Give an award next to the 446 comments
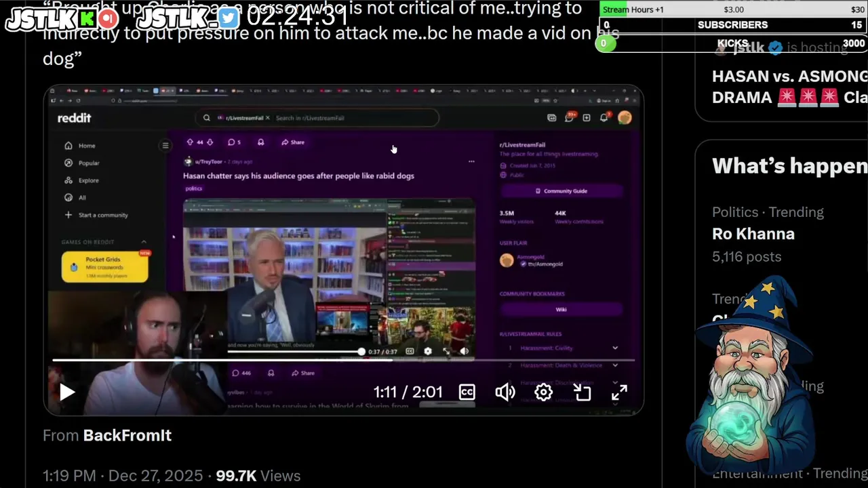This screenshot has height=488, width=868. click(271, 373)
